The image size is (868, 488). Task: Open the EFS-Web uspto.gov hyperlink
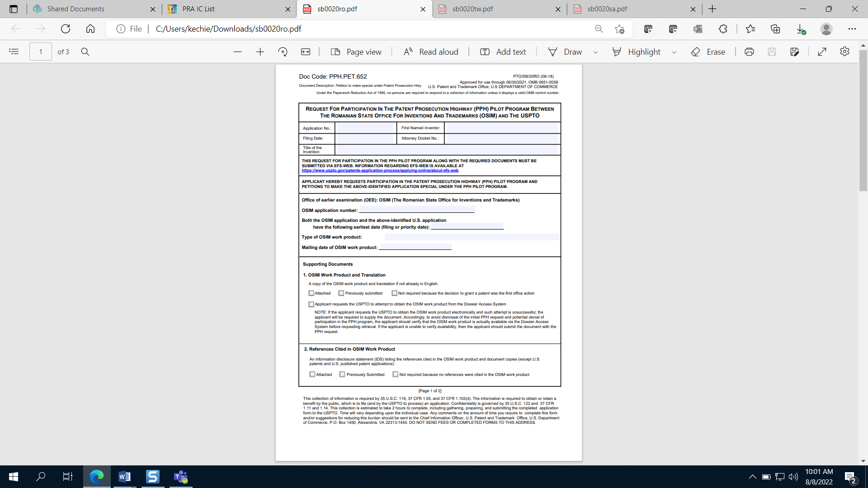[x=380, y=171]
